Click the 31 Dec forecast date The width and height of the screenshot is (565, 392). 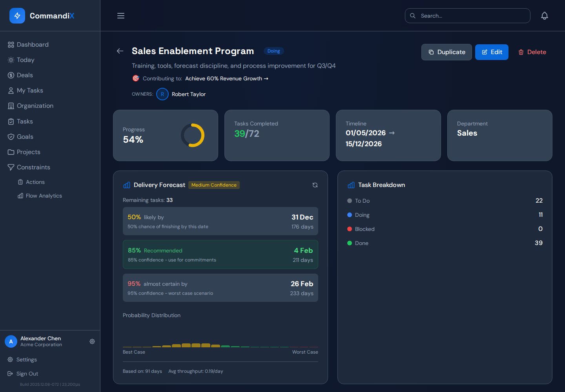click(x=302, y=217)
